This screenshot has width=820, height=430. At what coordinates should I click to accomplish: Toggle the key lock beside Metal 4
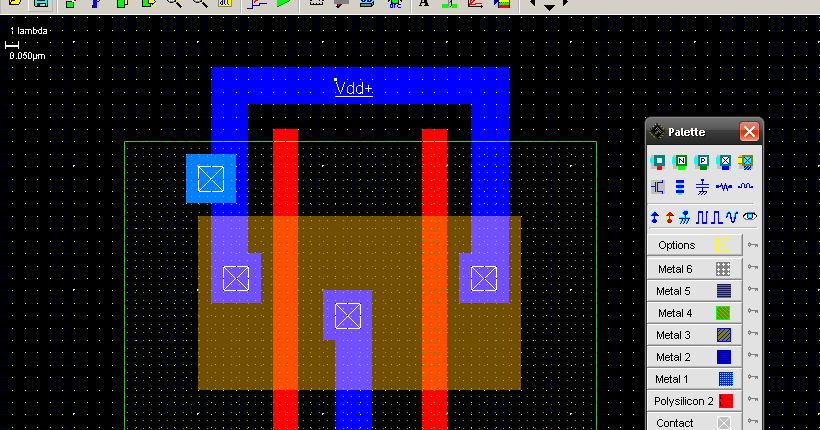coord(753,311)
